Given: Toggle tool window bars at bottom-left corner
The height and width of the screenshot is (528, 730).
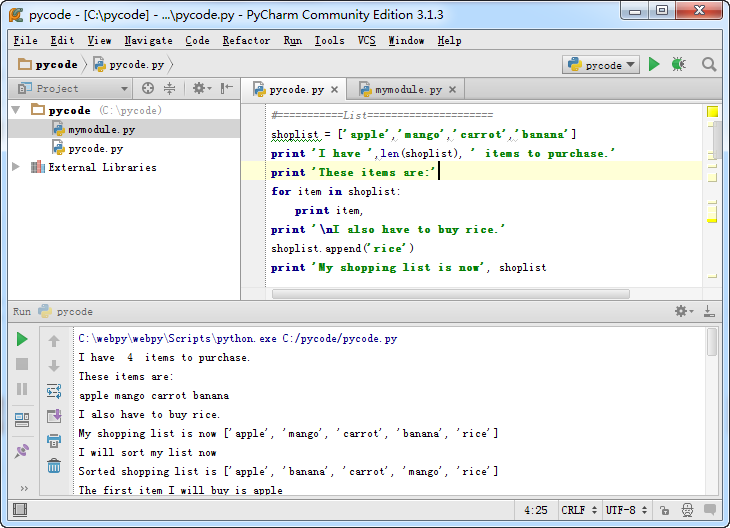Looking at the screenshot, I should (19, 510).
